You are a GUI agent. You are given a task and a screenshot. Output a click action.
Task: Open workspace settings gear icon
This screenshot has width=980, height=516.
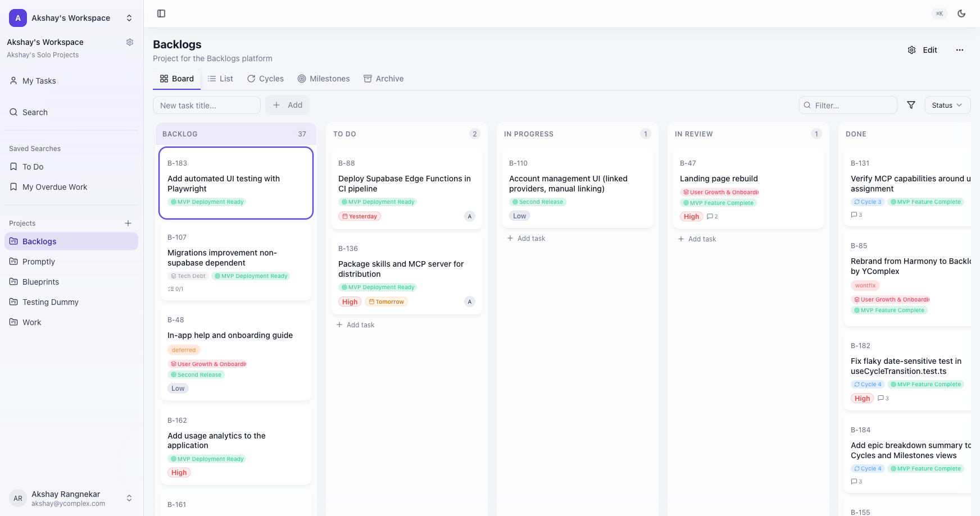[130, 42]
